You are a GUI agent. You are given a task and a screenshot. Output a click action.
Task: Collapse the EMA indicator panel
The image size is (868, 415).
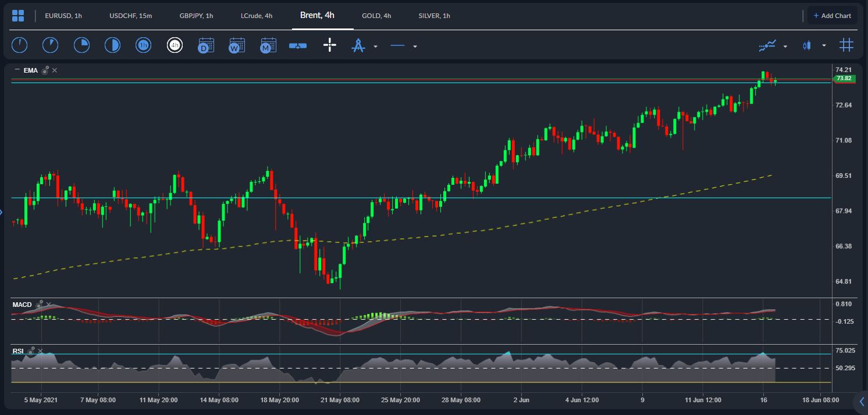[17, 70]
